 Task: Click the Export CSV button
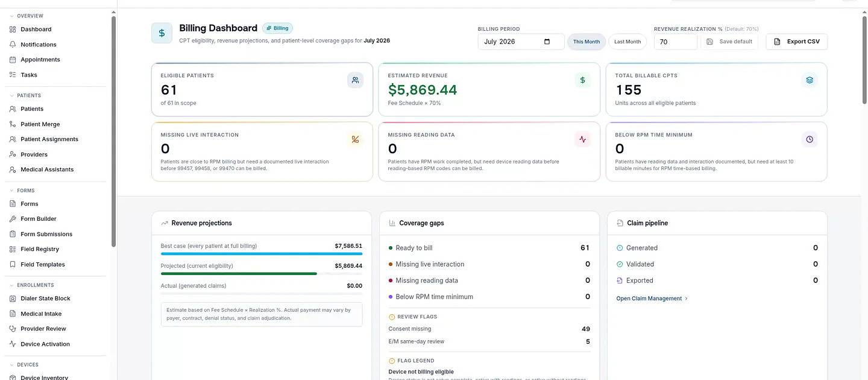(x=796, y=42)
